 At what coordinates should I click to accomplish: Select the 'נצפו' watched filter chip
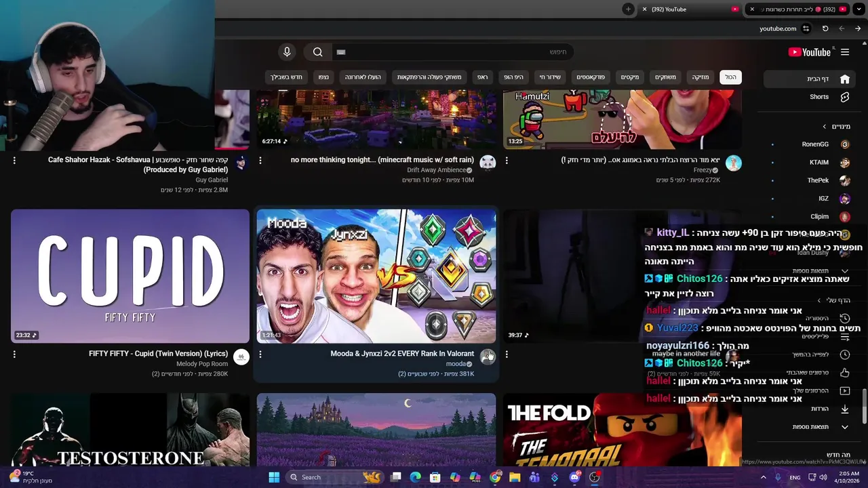click(x=323, y=77)
